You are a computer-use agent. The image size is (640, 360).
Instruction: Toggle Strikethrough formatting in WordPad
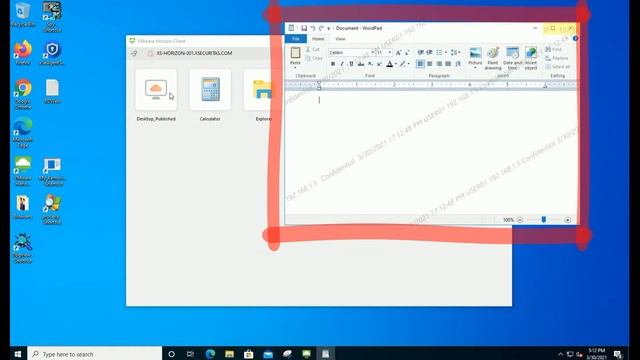361,64
